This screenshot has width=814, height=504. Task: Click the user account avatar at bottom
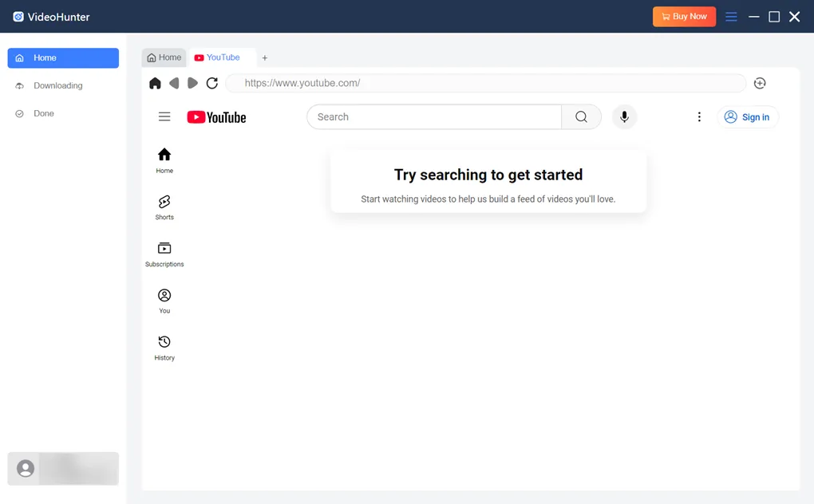26,468
